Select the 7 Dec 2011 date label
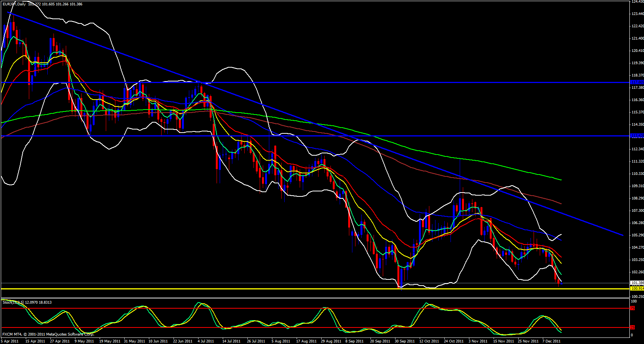This screenshot has width=644, height=344. [x=551, y=341]
